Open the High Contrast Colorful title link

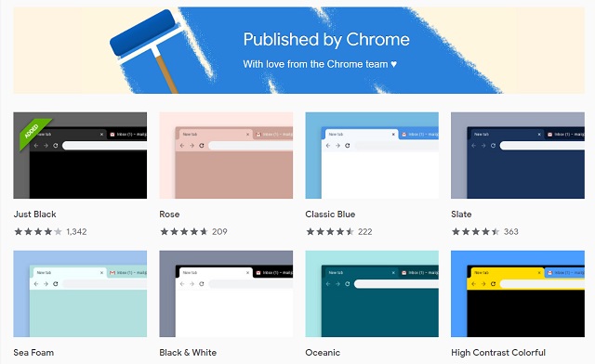[x=498, y=353]
